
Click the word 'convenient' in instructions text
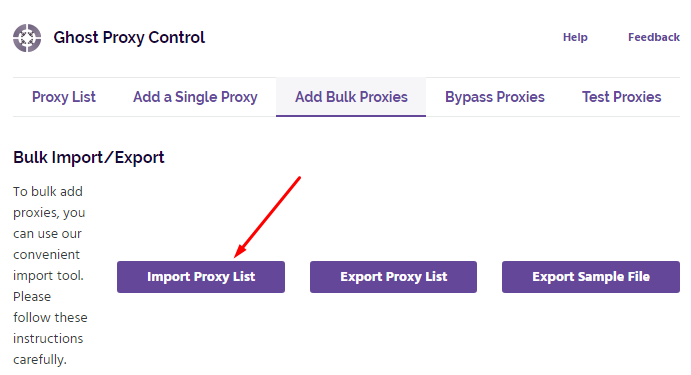point(46,255)
